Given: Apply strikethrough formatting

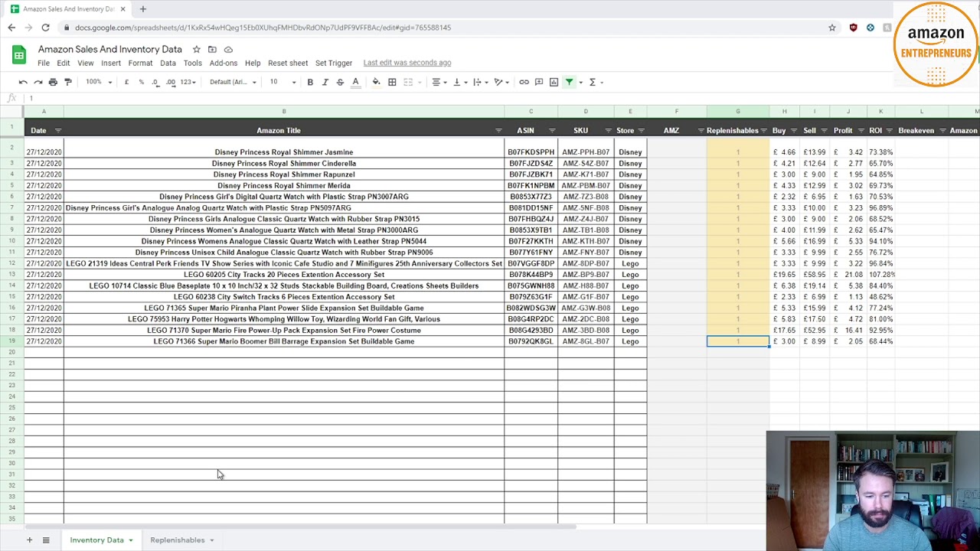Looking at the screenshot, I should pos(340,82).
